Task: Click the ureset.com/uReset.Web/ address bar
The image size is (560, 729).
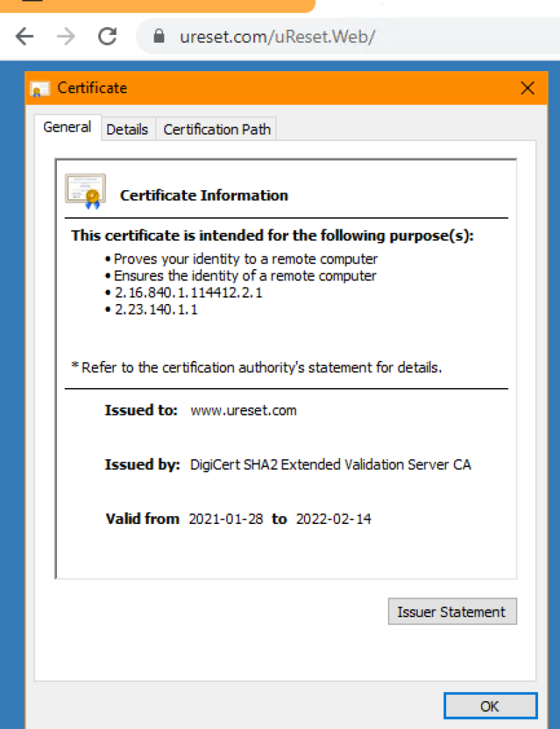Action: point(349,36)
